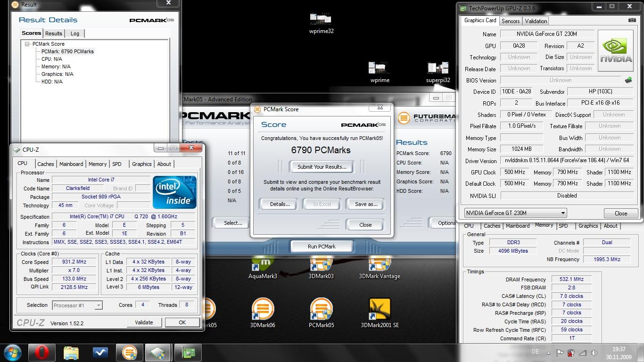Switch to the GPU-Z taskbar button
644x362 pixels.
pyautogui.click(x=188, y=353)
